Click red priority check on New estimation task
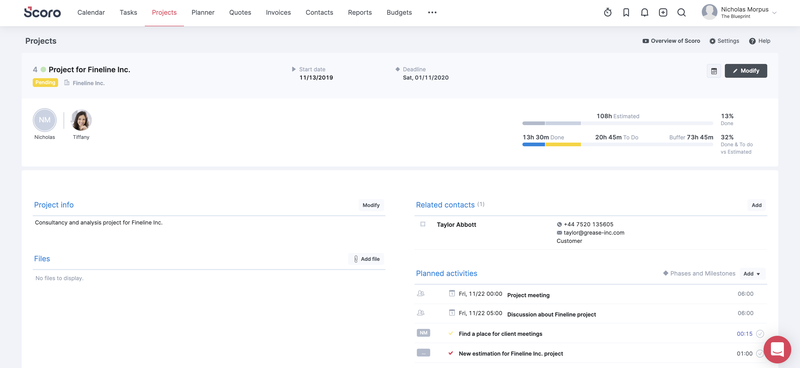Viewport: 800px width, 368px height. [x=451, y=353]
